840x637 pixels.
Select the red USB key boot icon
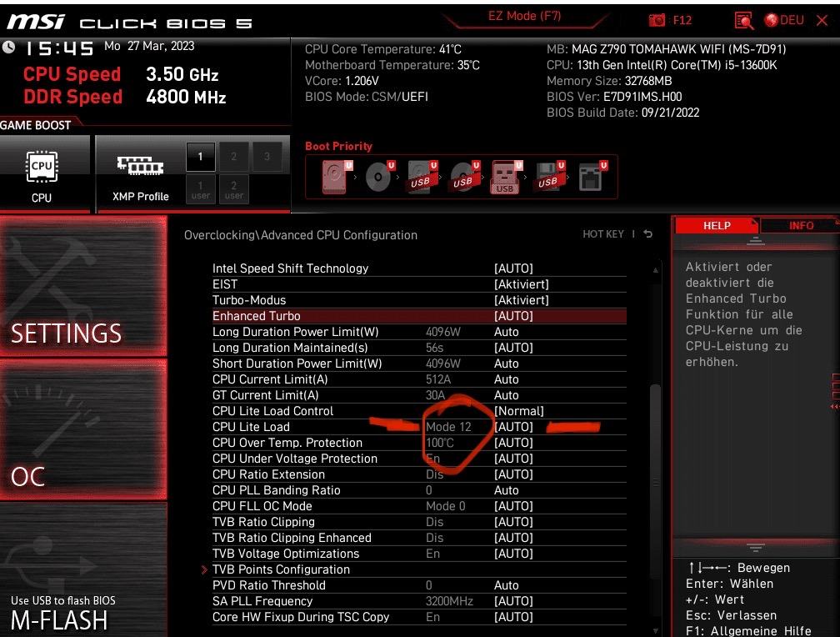(x=507, y=177)
